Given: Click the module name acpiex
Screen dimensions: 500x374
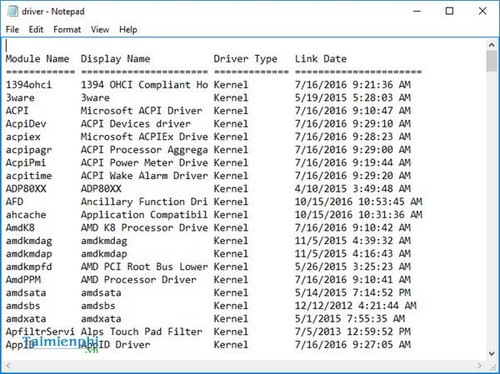Looking at the screenshot, I should [x=23, y=137].
